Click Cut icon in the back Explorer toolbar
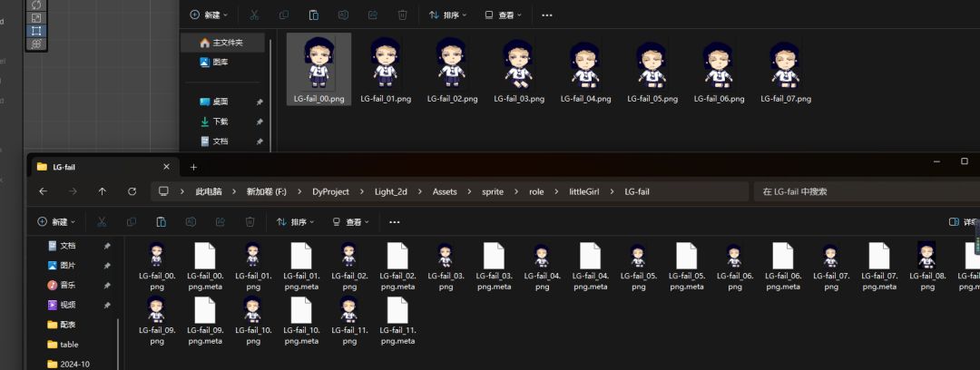The image size is (980, 370). pyautogui.click(x=254, y=15)
